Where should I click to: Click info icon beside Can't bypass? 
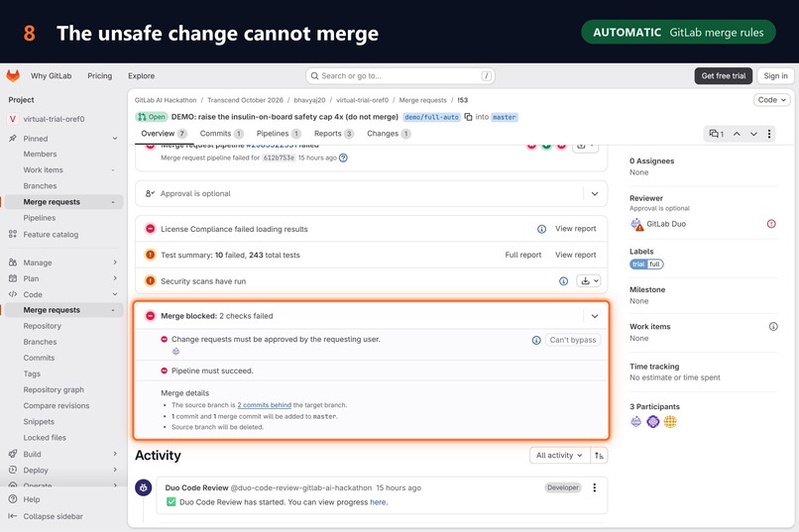pyautogui.click(x=536, y=340)
